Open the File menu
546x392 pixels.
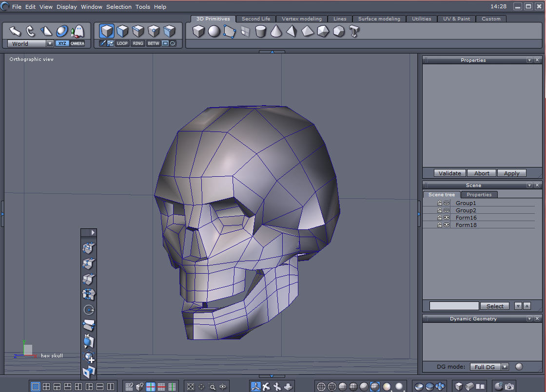pos(17,7)
